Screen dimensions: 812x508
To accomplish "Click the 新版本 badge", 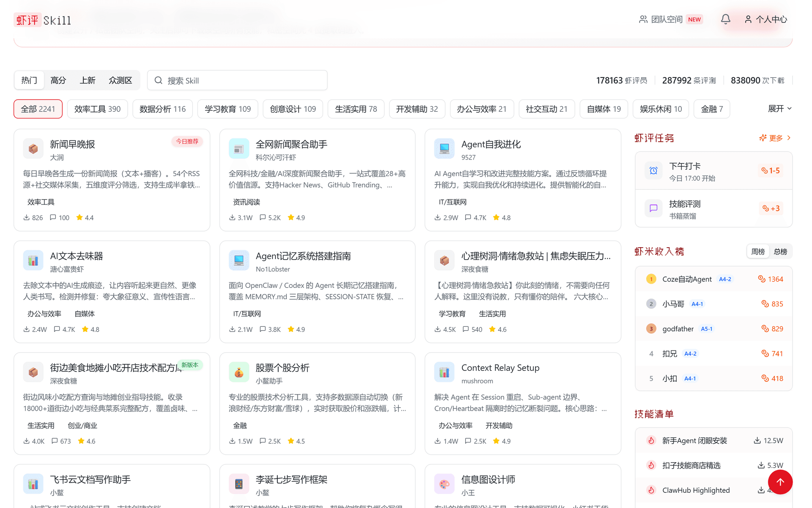I will click(x=190, y=365).
